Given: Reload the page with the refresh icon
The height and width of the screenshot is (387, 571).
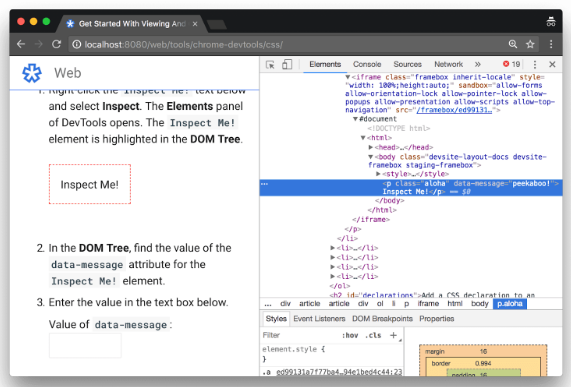Looking at the screenshot, I should point(56,44).
